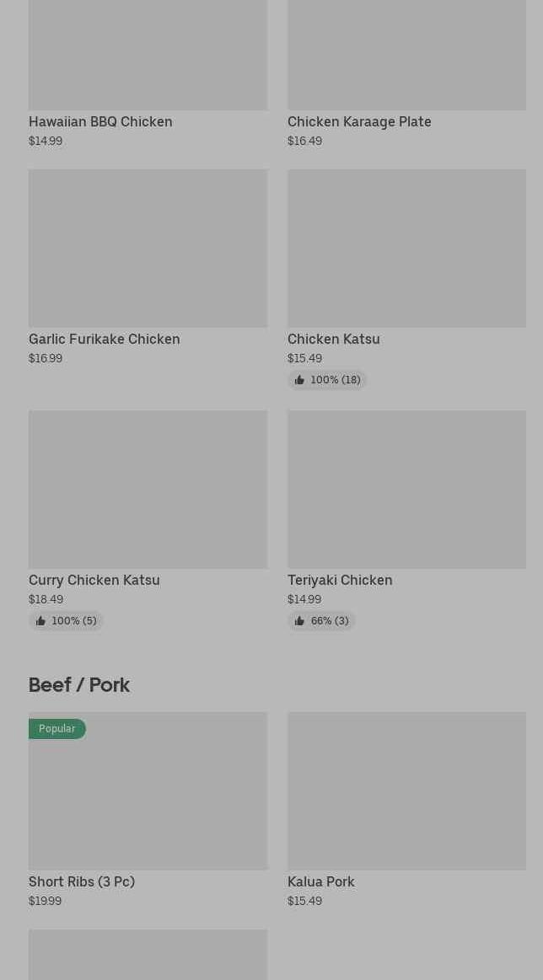
Task: Choose the Teriyaki Chicken title
Action: [x=340, y=580]
